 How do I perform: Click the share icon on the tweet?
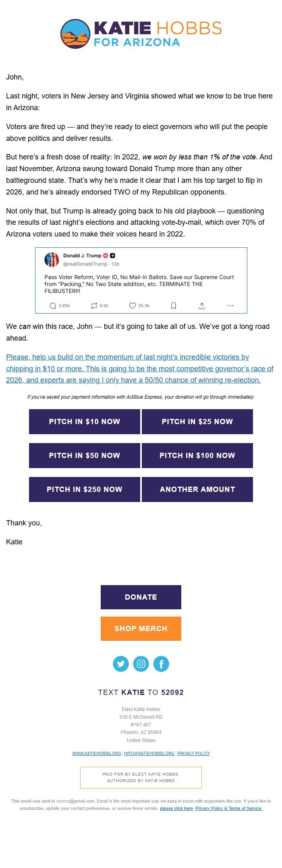coord(203,306)
